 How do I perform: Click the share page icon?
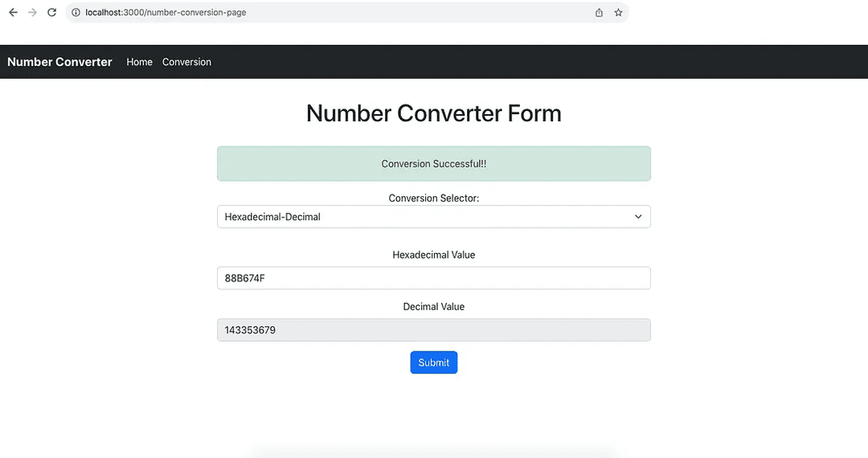599,13
